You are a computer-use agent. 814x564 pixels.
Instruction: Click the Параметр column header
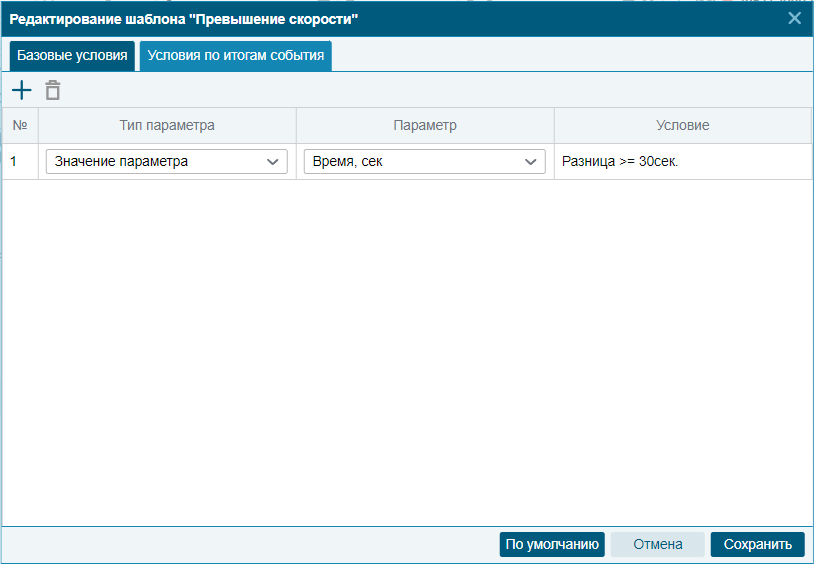[x=425, y=125]
